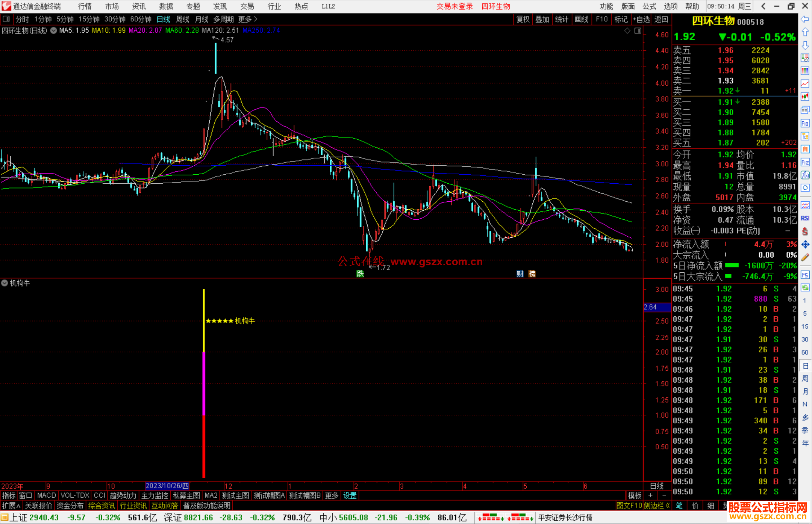The image size is (812, 524).
Task: Click the 2023/10/26 date marker on timeline
Action: tap(167, 486)
